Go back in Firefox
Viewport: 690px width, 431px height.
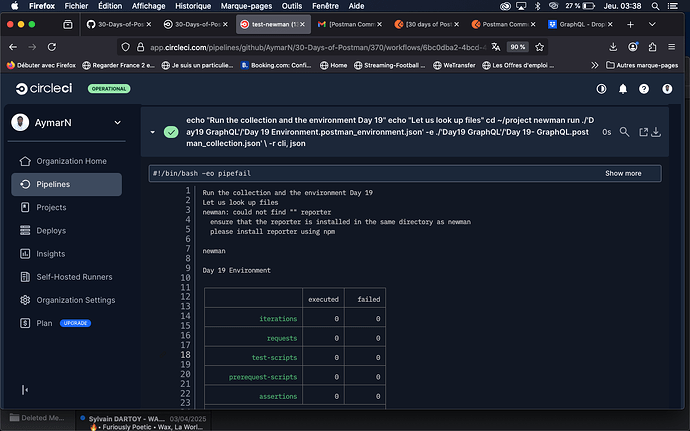tap(13, 47)
